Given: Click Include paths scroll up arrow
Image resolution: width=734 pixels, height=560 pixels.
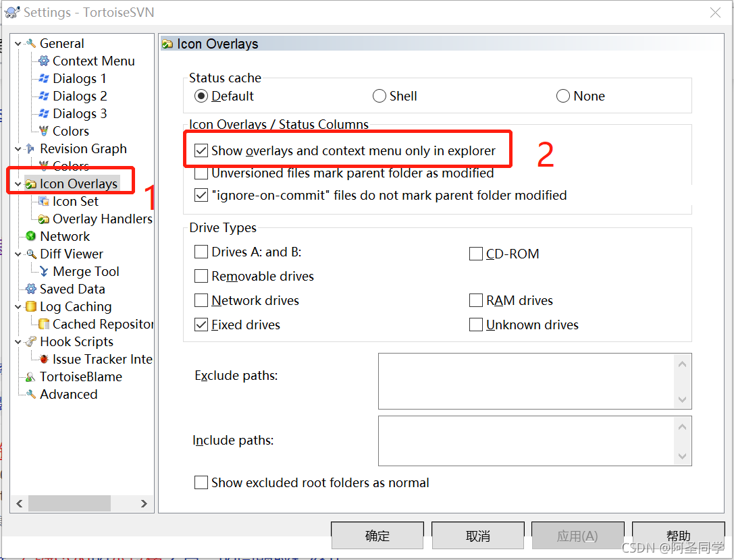Looking at the screenshot, I should (x=683, y=426).
